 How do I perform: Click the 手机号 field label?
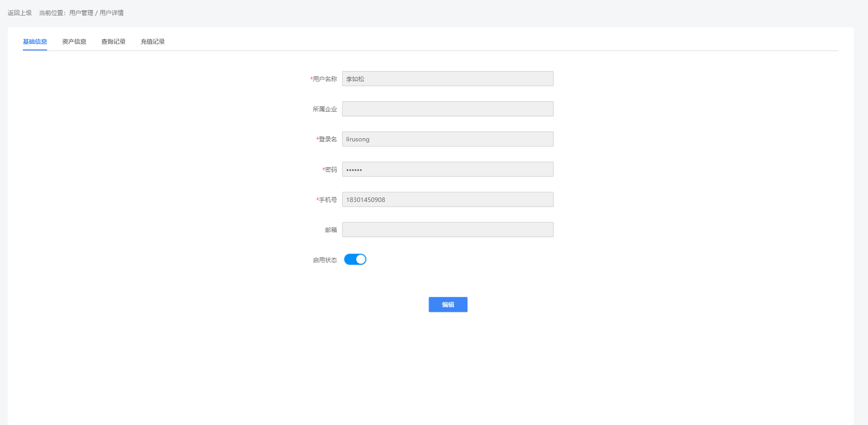tap(328, 200)
